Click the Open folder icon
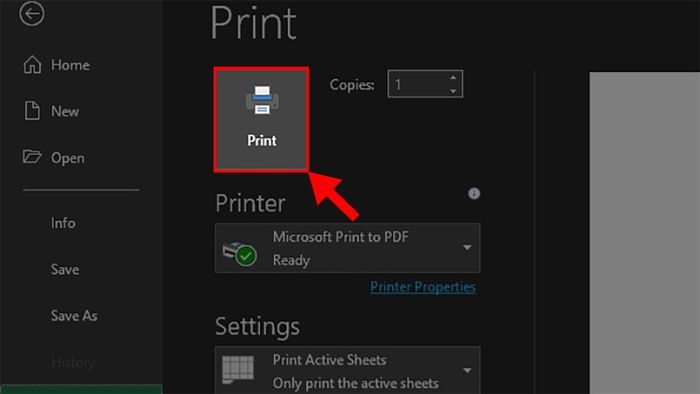700x394 pixels. 32,157
